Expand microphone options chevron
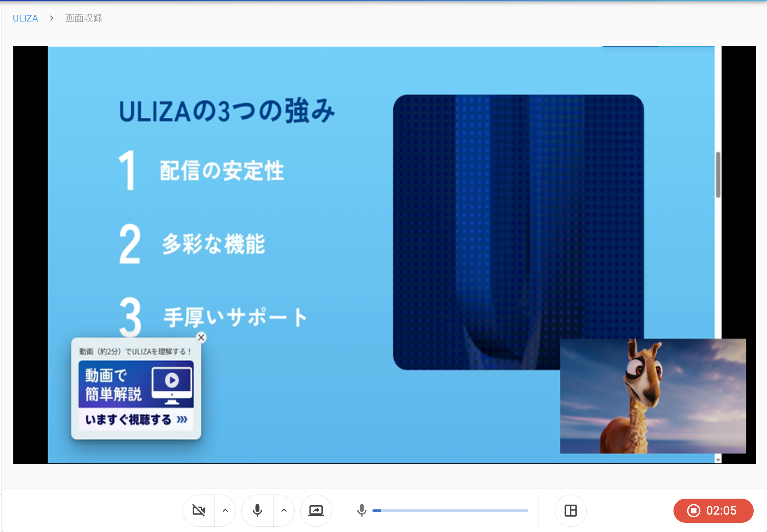This screenshot has width=767, height=532. 284,510
